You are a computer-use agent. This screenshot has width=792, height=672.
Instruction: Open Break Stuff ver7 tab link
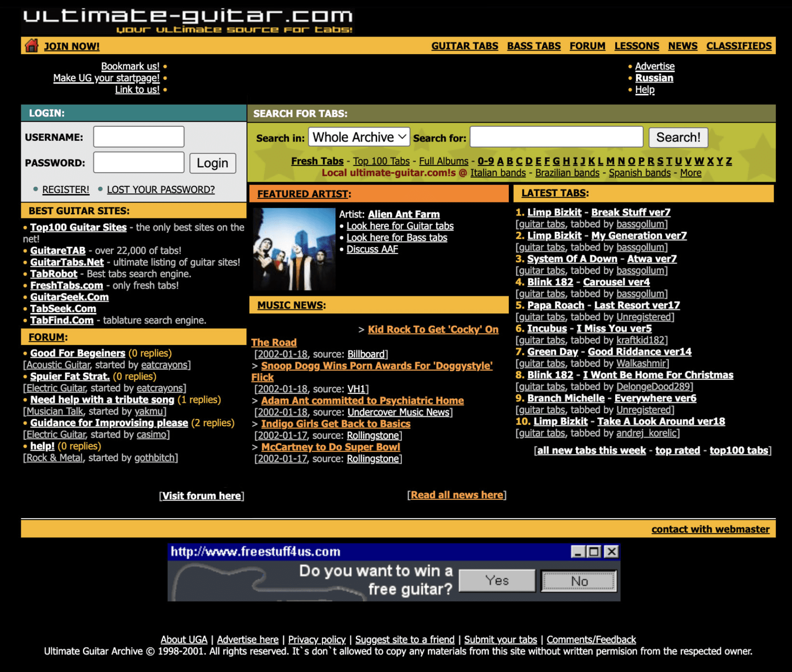631,212
